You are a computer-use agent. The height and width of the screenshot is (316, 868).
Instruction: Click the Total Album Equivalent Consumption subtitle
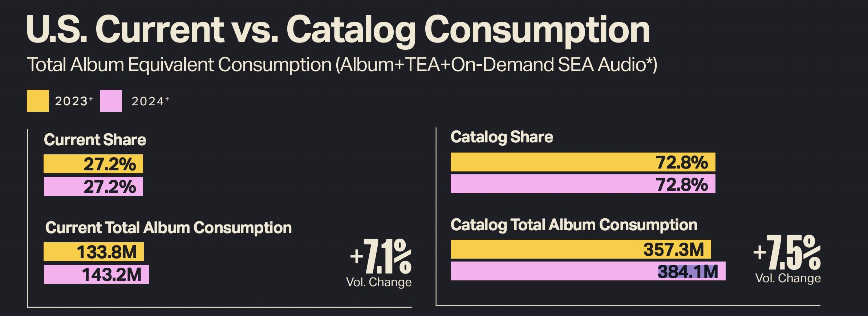click(342, 65)
